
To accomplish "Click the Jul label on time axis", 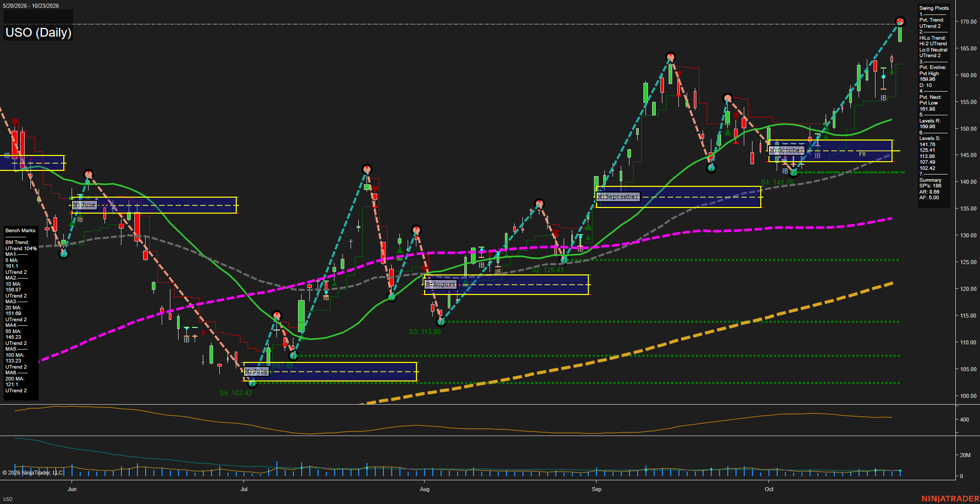I will point(244,489).
